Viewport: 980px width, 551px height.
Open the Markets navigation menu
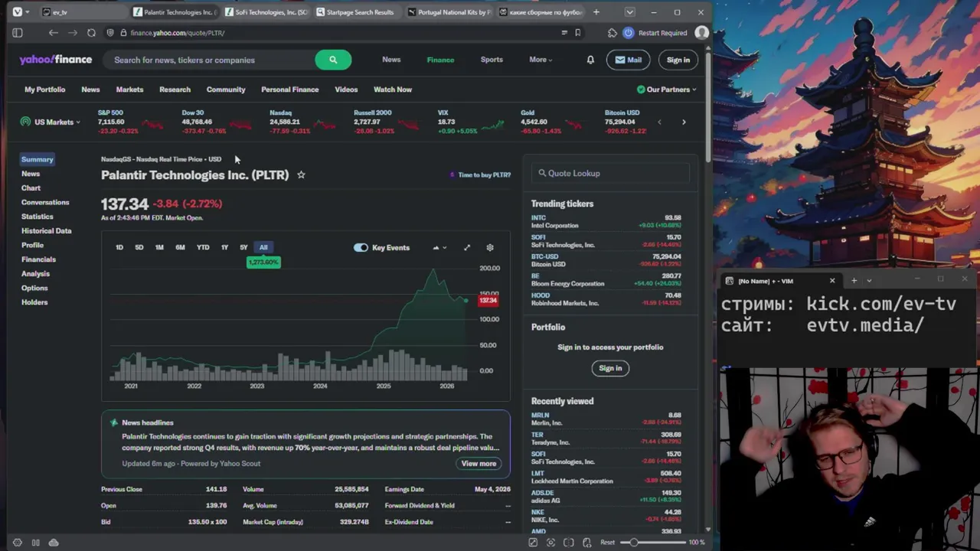click(129, 90)
